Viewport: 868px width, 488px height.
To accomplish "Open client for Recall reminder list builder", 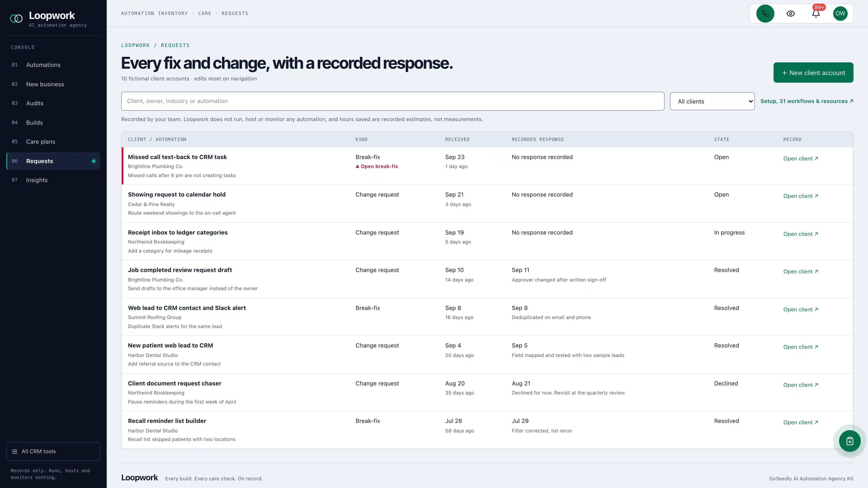I will coord(801,422).
